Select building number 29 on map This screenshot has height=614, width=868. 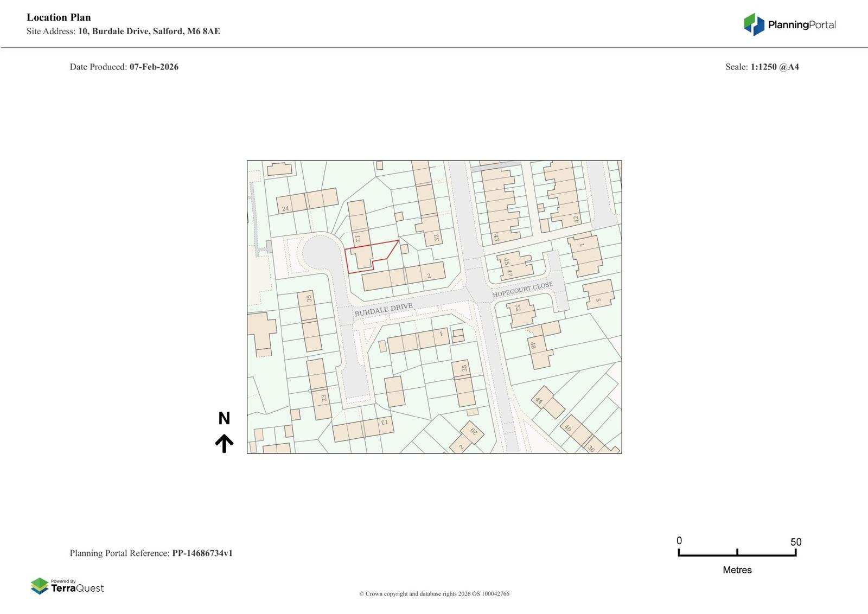(474, 432)
